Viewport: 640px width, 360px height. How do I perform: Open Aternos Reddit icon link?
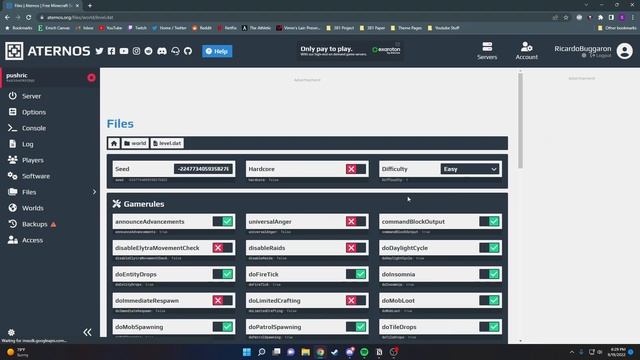(x=149, y=51)
